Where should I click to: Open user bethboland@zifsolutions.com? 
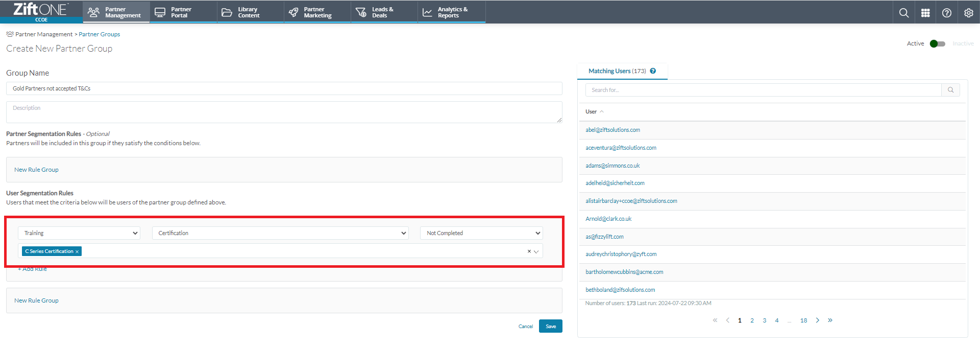pos(620,290)
